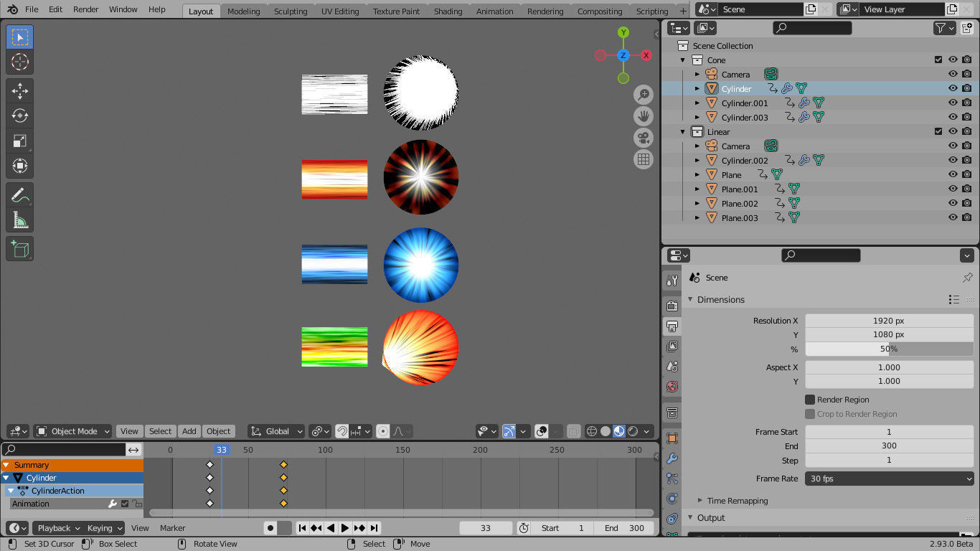Screen dimensions: 980x551
Task: Activate the Rotate tool
Action: (20, 116)
